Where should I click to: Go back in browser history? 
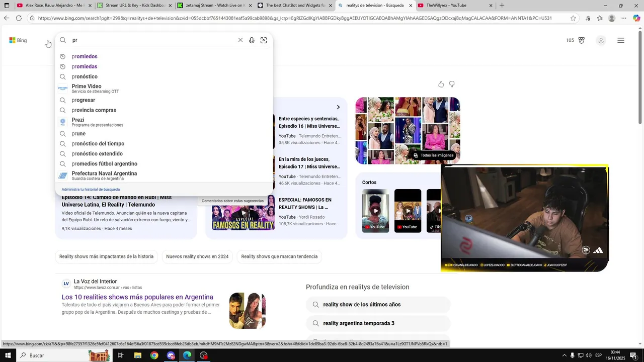7,18
